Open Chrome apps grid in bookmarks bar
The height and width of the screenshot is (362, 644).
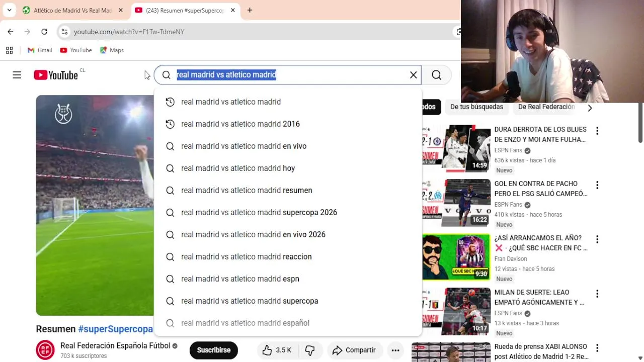coord(9,50)
